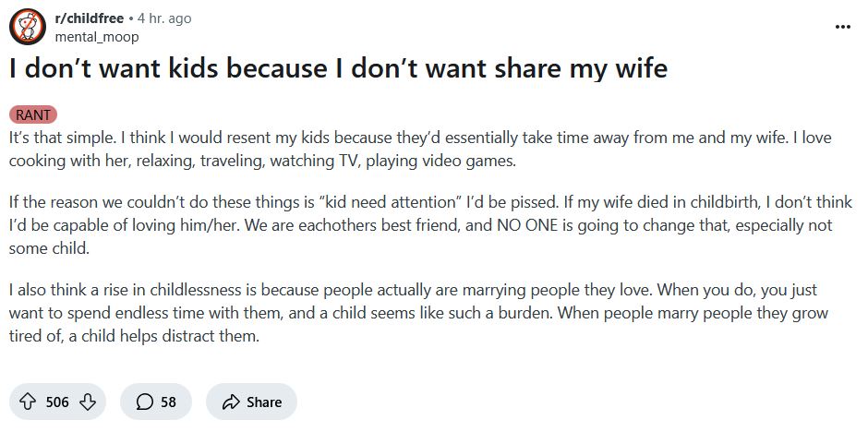This screenshot has width=868, height=432.
Task: Upvote the post with the up arrow
Action: [27, 402]
